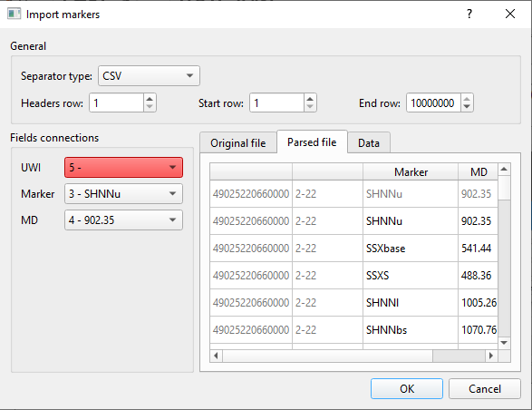Viewport: 532px width, 410px height.
Task: Increase the End row value
Action: [467, 99]
